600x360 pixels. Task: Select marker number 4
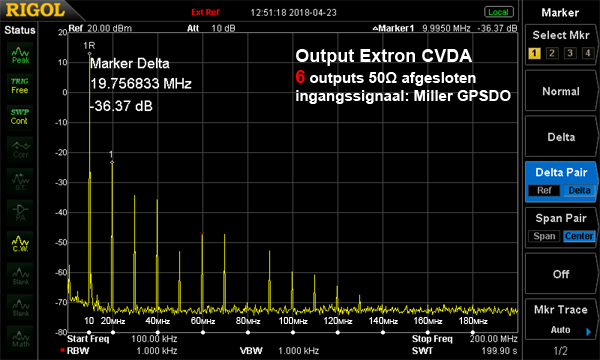[588, 53]
